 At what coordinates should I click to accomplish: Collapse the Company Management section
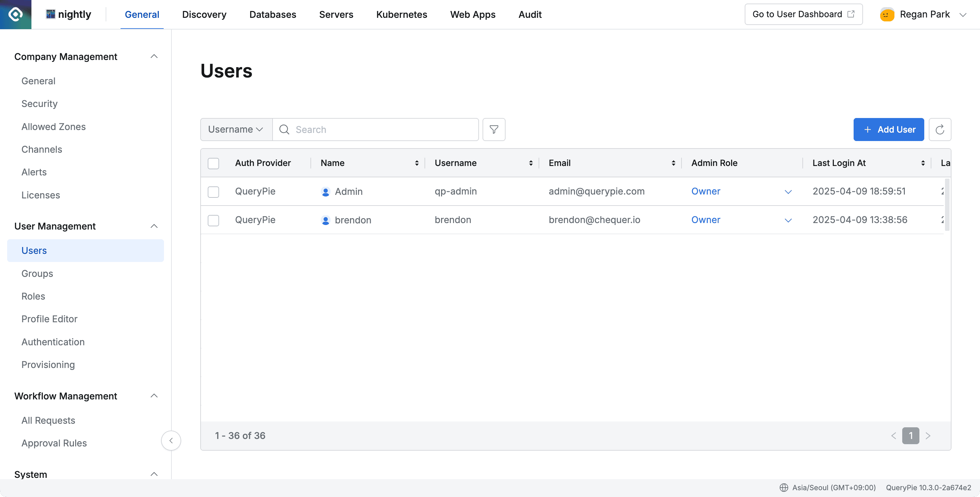coord(154,57)
